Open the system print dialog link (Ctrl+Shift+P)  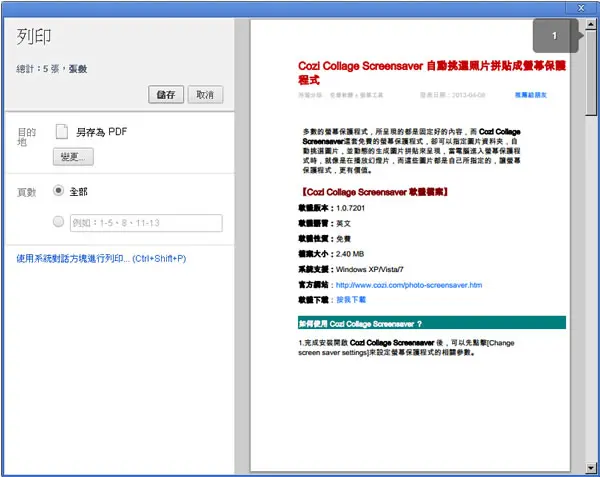click(101, 259)
